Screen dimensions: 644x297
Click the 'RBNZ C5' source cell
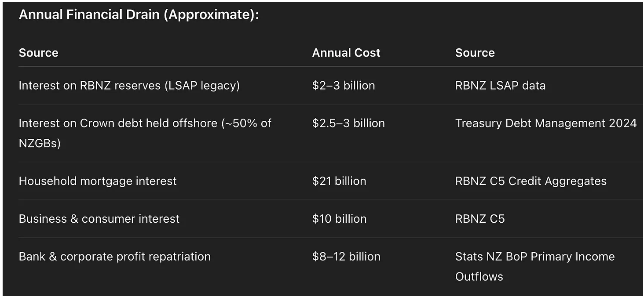(x=479, y=219)
